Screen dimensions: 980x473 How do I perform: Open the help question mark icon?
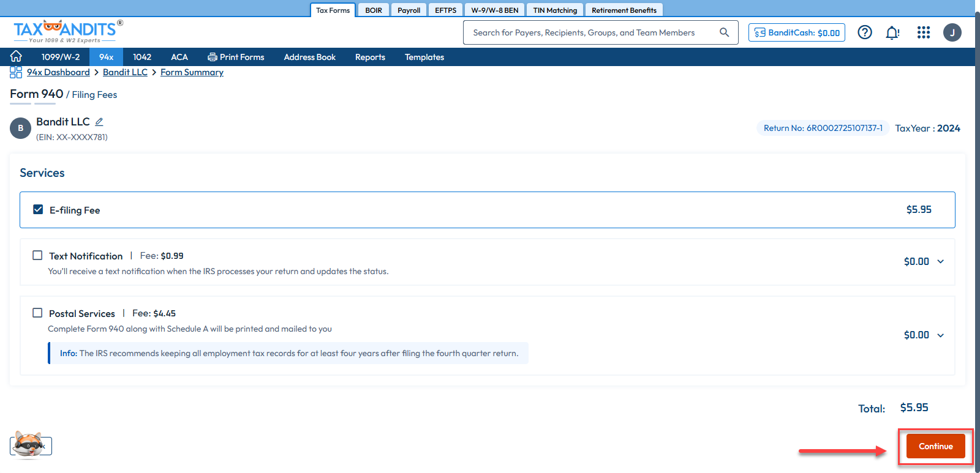click(864, 32)
